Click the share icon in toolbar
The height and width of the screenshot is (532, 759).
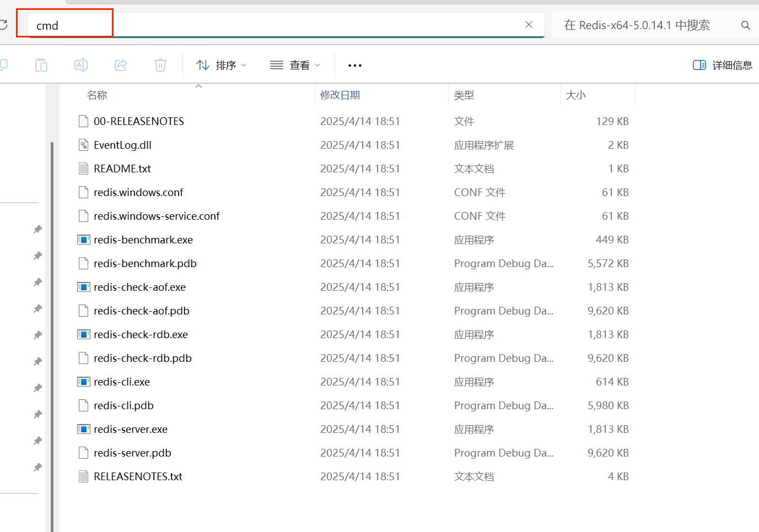(x=121, y=65)
